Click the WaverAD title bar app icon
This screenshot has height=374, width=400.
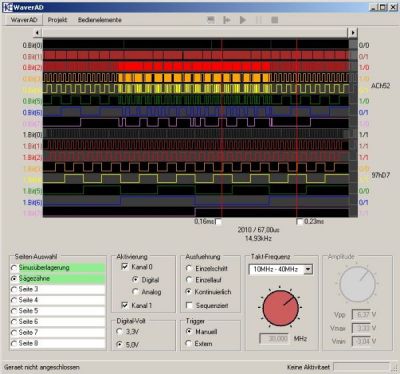[7, 7]
